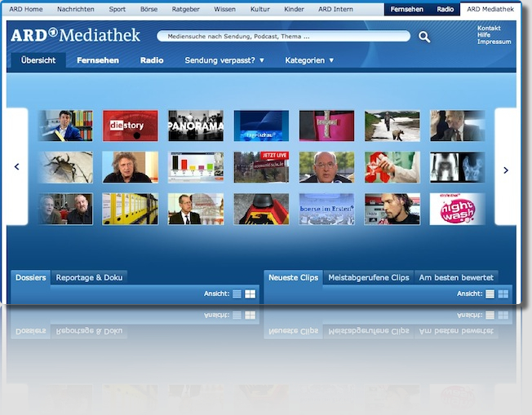Open the tagesschau thumbnail

(261, 126)
